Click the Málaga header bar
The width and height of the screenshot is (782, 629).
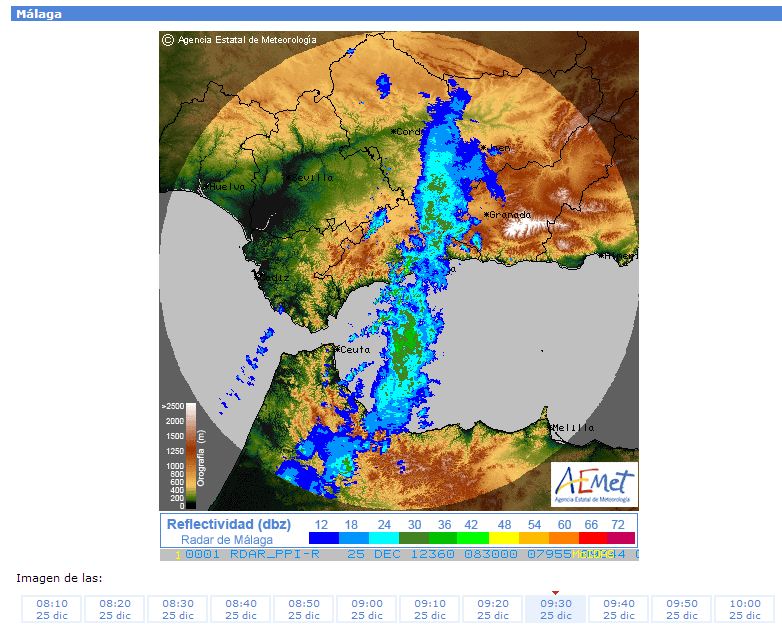pos(391,14)
